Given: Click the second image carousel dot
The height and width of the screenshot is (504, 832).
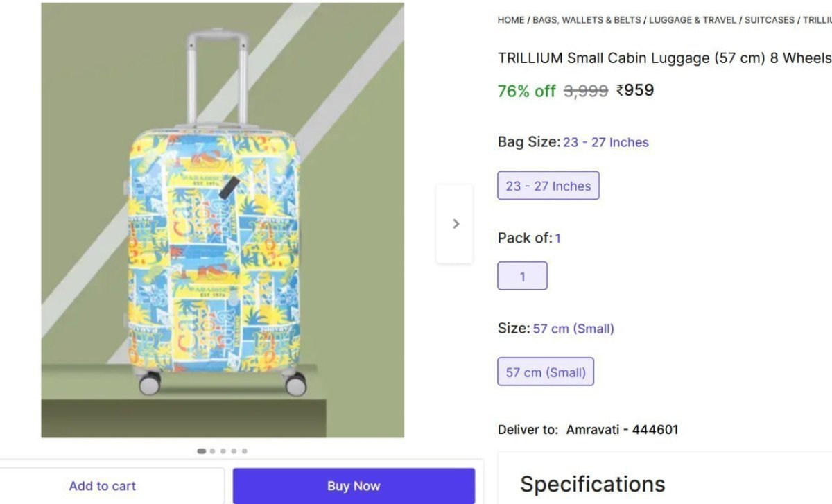Looking at the screenshot, I should click(212, 451).
